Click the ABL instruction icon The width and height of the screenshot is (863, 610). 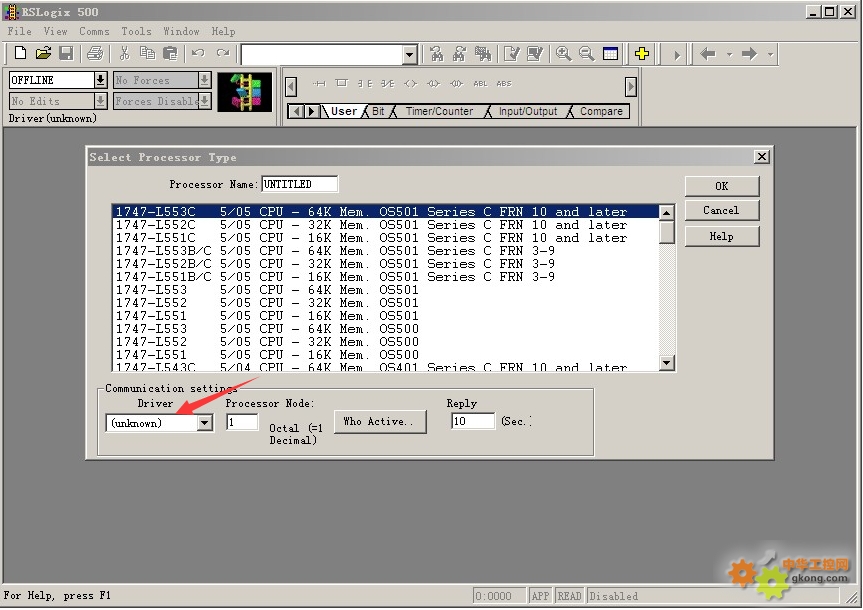point(480,84)
